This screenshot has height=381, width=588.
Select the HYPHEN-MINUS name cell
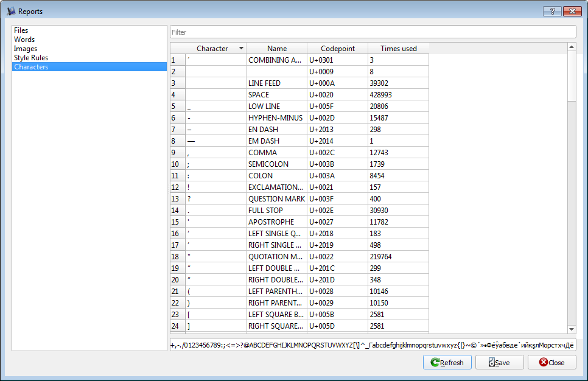point(277,117)
